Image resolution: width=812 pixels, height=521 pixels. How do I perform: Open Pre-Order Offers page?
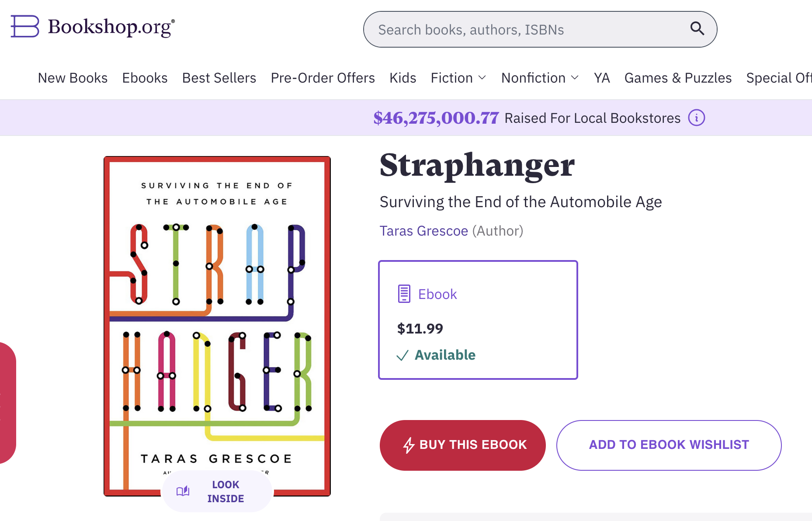point(323,78)
